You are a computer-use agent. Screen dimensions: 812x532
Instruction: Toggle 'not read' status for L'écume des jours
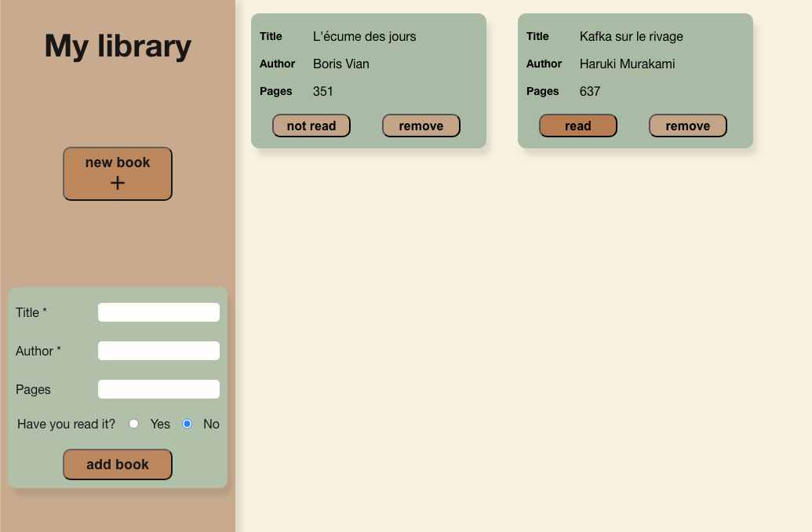tap(311, 126)
